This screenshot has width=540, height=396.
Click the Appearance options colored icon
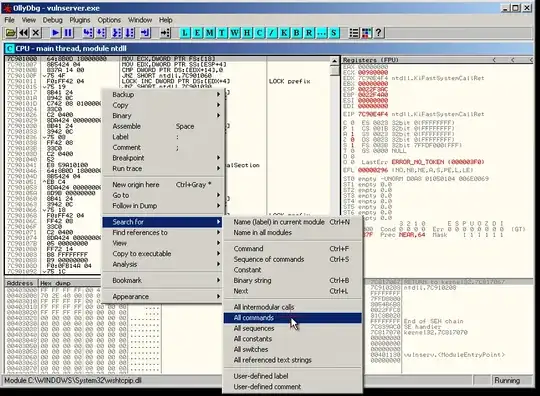366,33
